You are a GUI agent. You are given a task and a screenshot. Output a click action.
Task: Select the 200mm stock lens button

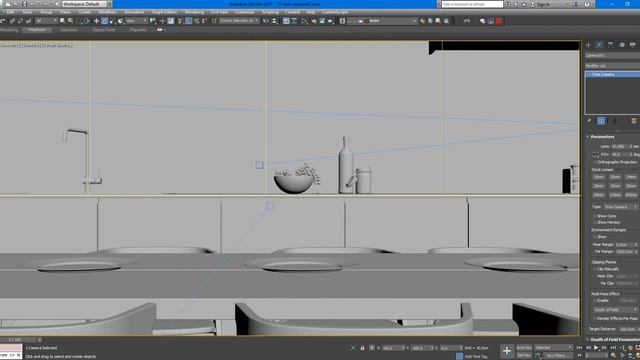point(631,195)
